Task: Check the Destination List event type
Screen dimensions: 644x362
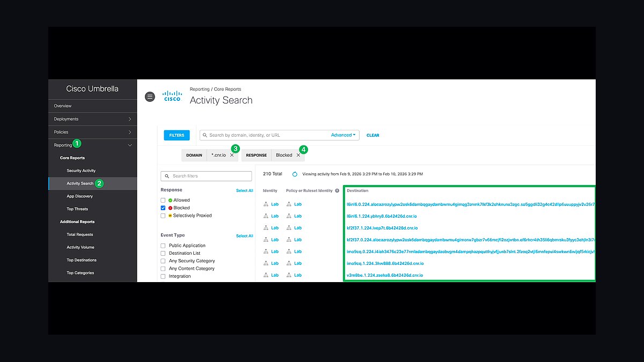Action: click(x=163, y=253)
